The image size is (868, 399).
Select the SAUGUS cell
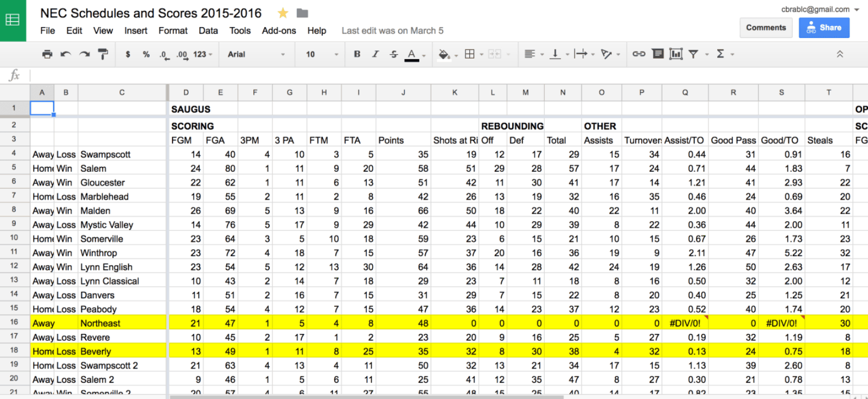point(186,109)
